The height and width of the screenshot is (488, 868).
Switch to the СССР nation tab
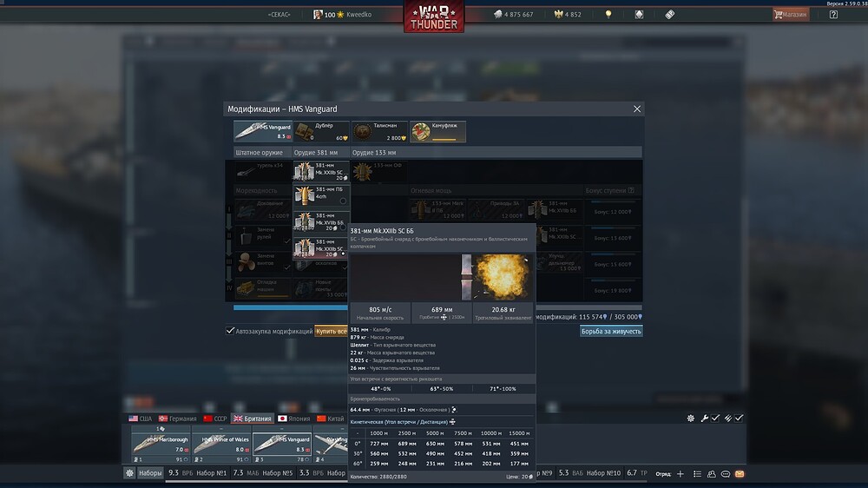(x=215, y=419)
